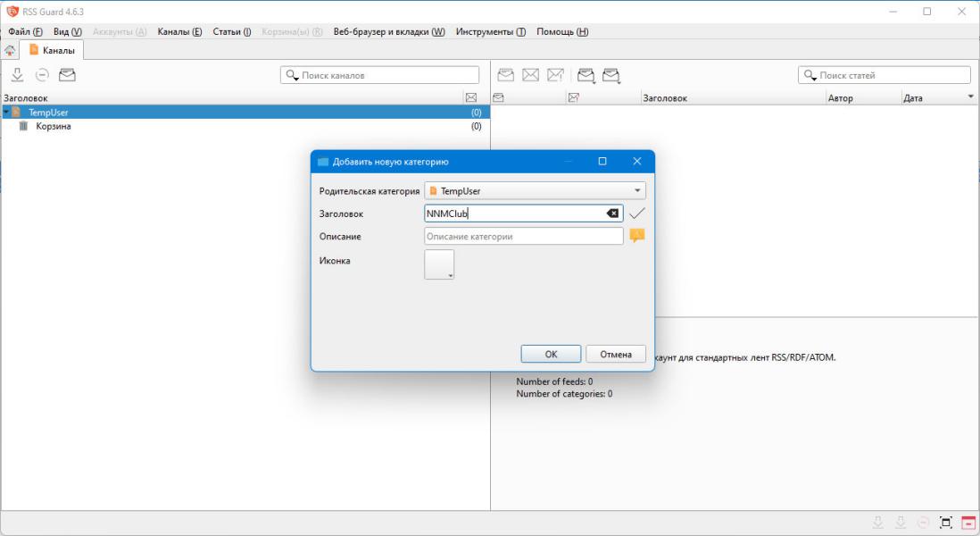Image resolution: width=980 pixels, height=536 pixels.
Task: Click the fetch all feeds download icon in channels toolbar
Action: coord(18,75)
